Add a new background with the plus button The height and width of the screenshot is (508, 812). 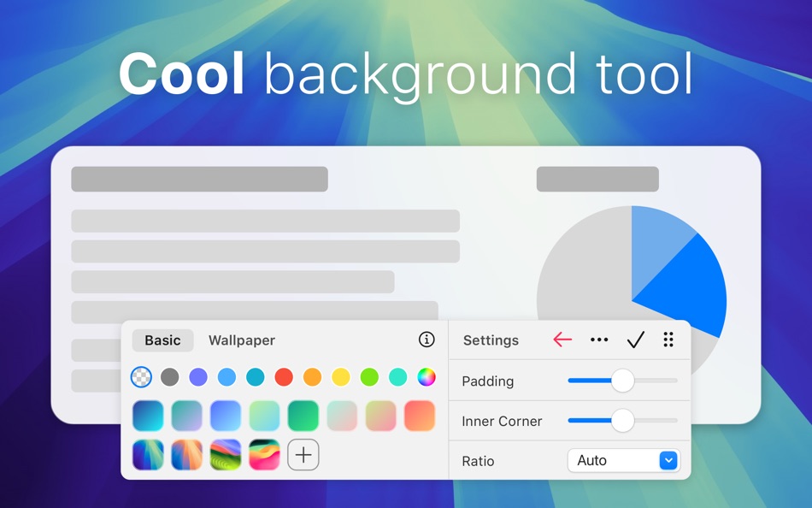303,455
